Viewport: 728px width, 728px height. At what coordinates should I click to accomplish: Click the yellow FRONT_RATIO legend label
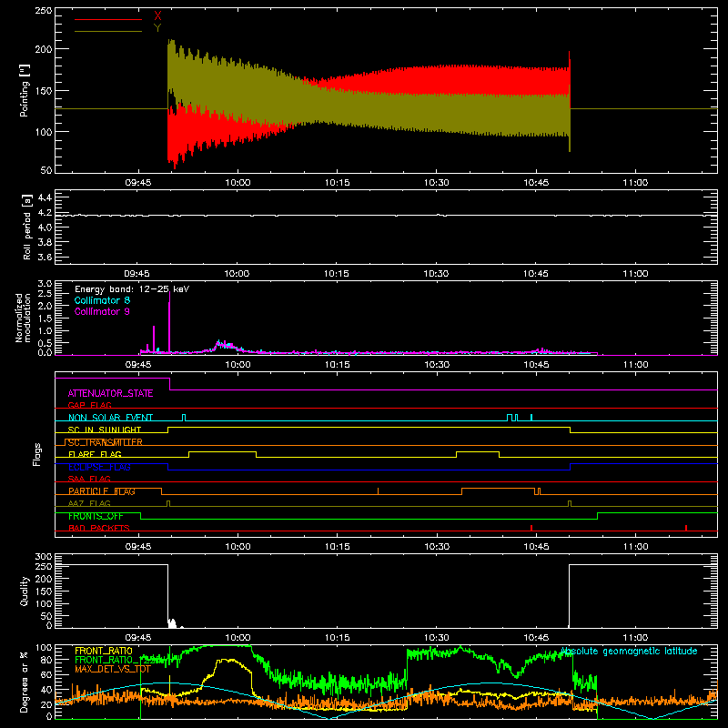[104, 651]
